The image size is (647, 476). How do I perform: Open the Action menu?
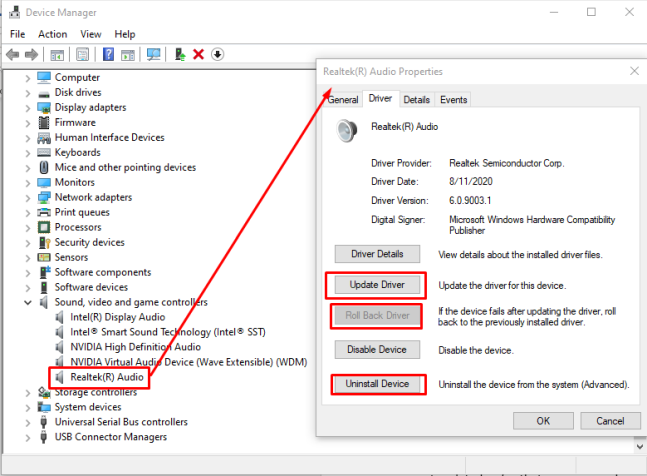52,34
